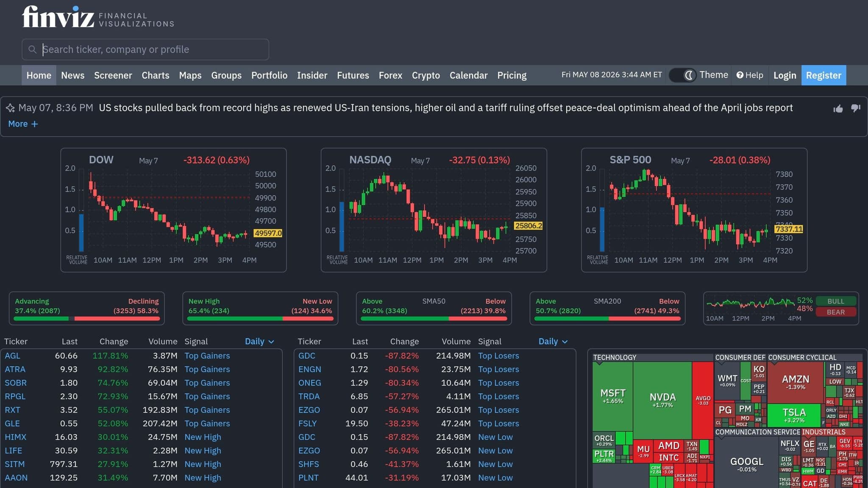868x488 pixels.
Task: Click the news headline about US stocks
Action: (x=445, y=108)
